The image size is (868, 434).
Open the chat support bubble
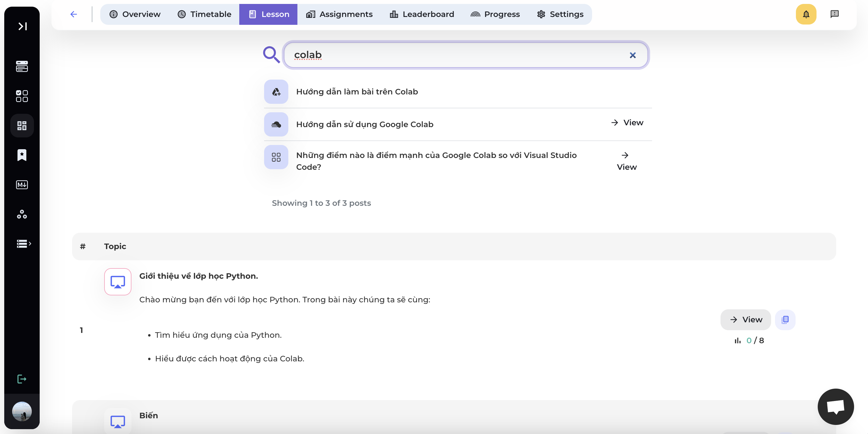pos(835,406)
